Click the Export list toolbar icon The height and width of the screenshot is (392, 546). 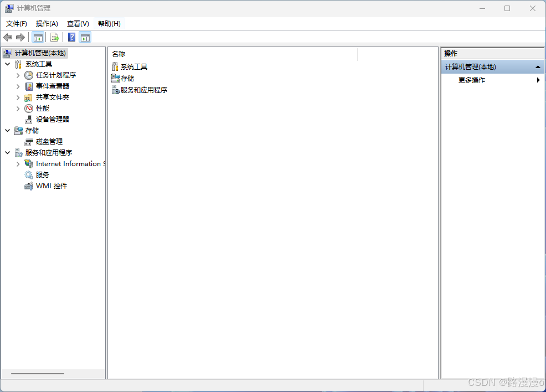54,37
